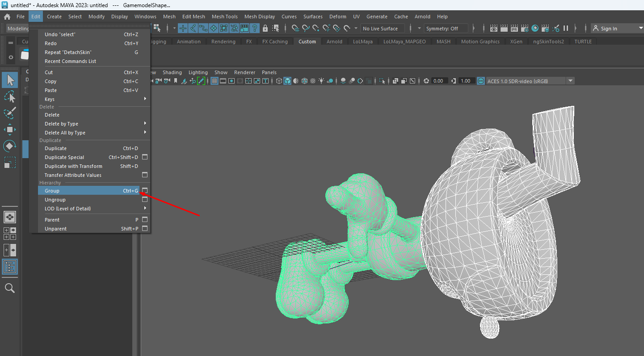Expand the Delete by Type submenu
The width and height of the screenshot is (644, 356).
(94, 124)
